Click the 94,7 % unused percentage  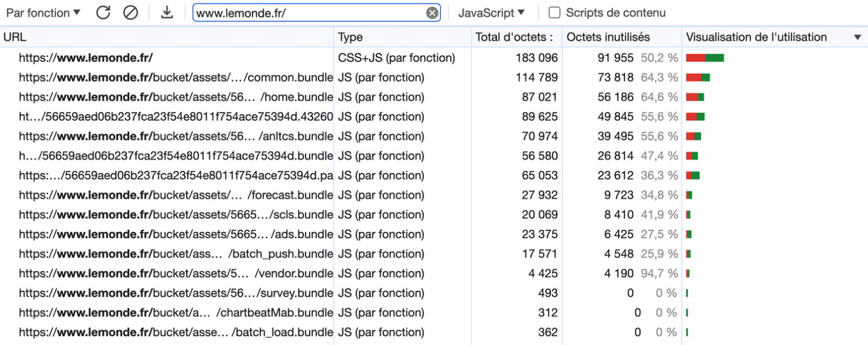coord(659,273)
